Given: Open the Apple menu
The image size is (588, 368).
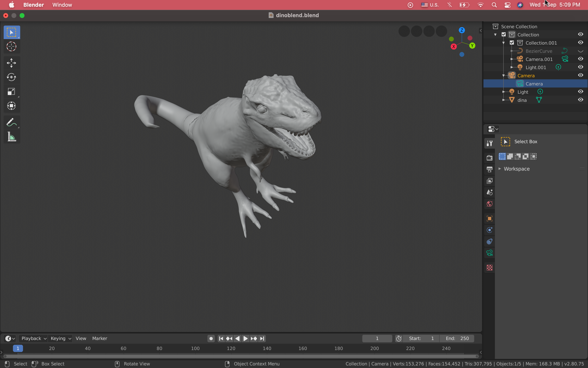Looking at the screenshot, I should click(12, 5).
